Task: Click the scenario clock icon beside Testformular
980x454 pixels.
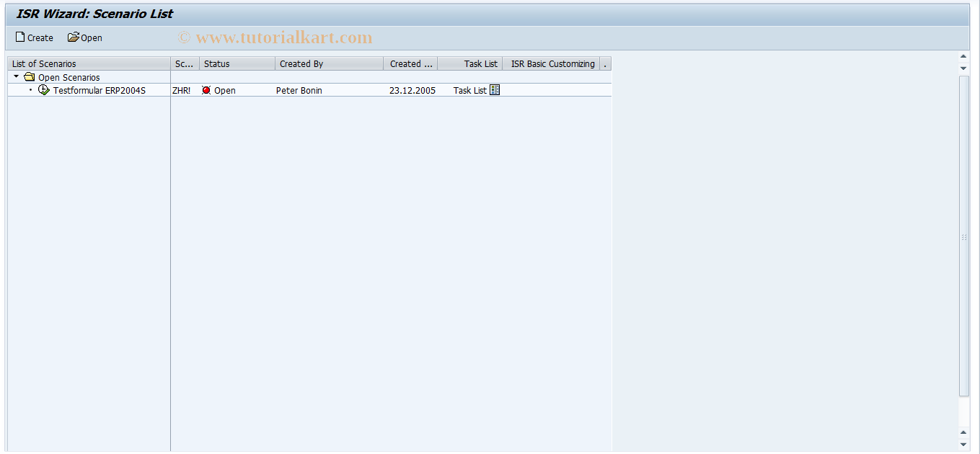Action: (44, 90)
